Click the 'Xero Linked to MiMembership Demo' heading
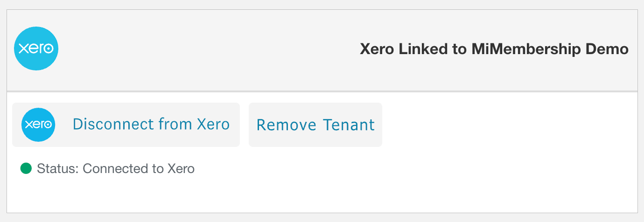Screen dimensions: 644x222 [x=494, y=49]
